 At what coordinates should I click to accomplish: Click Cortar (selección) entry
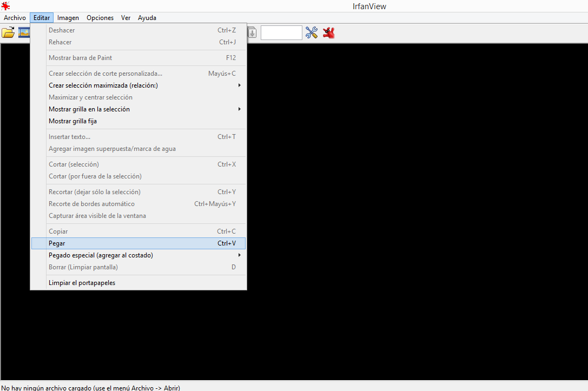pyautogui.click(x=138, y=164)
